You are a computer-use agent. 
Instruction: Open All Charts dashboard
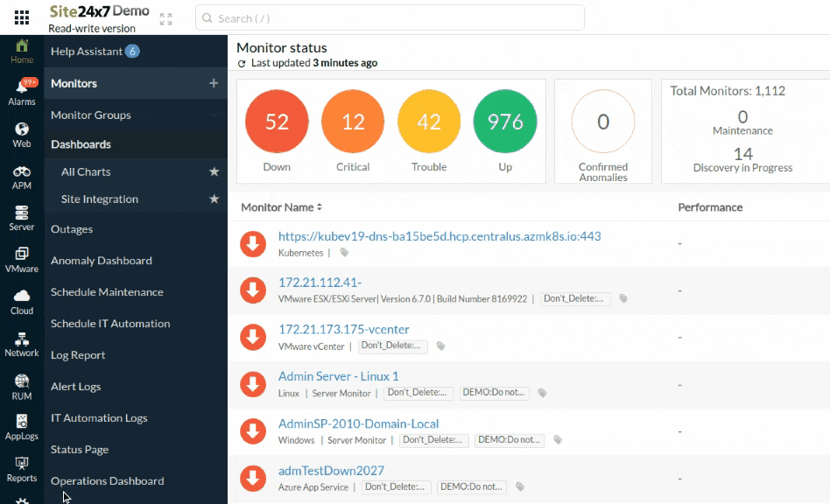pos(86,171)
